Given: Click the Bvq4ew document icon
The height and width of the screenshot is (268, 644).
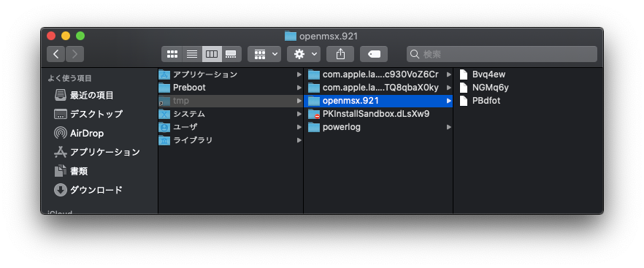Looking at the screenshot, I should coord(463,74).
